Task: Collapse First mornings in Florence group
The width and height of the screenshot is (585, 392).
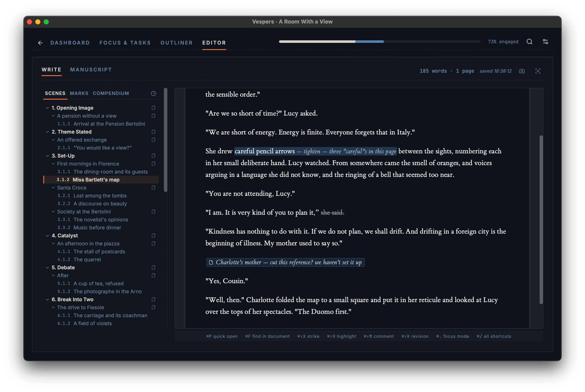Action: (x=53, y=164)
